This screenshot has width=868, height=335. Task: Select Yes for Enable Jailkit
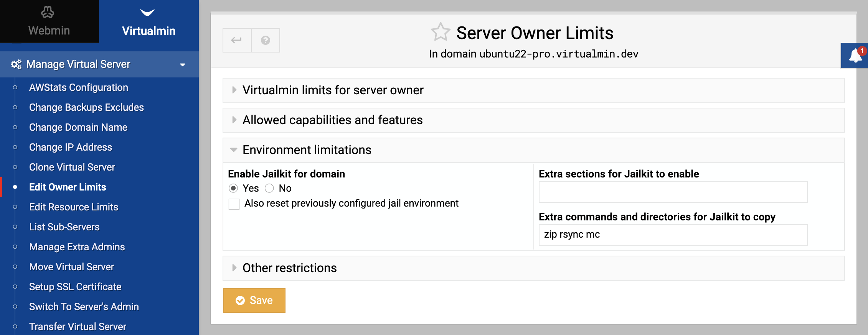pos(233,188)
